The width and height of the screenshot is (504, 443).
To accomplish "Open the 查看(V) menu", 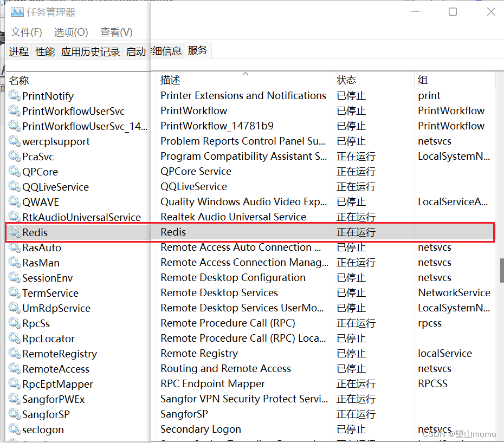I will coord(116,32).
